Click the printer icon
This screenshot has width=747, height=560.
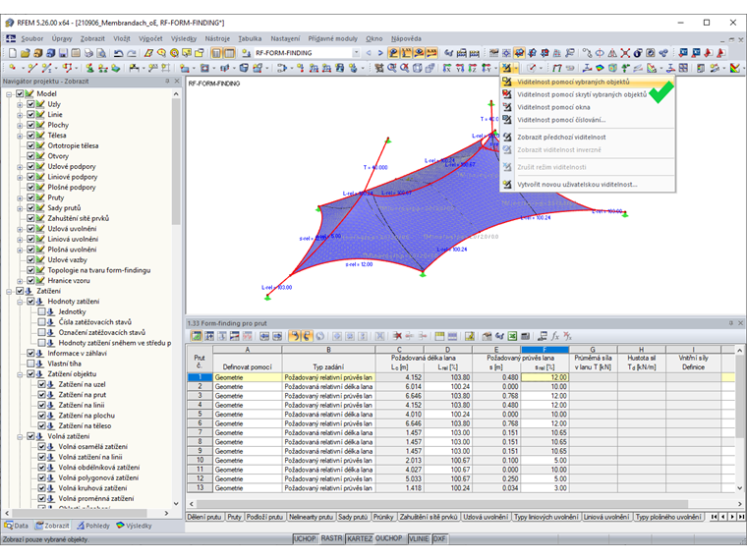pyautogui.click(x=88, y=53)
